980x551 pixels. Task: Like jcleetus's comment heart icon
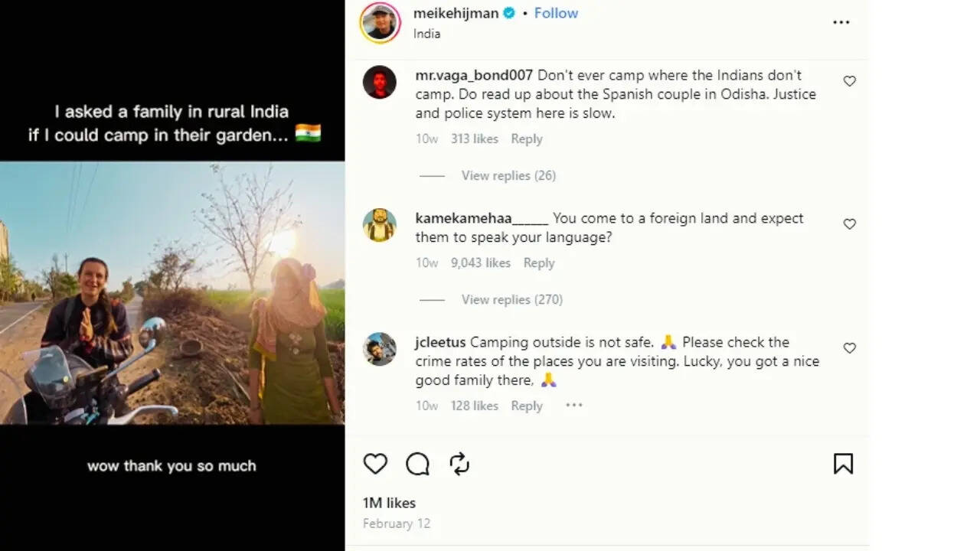point(850,348)
